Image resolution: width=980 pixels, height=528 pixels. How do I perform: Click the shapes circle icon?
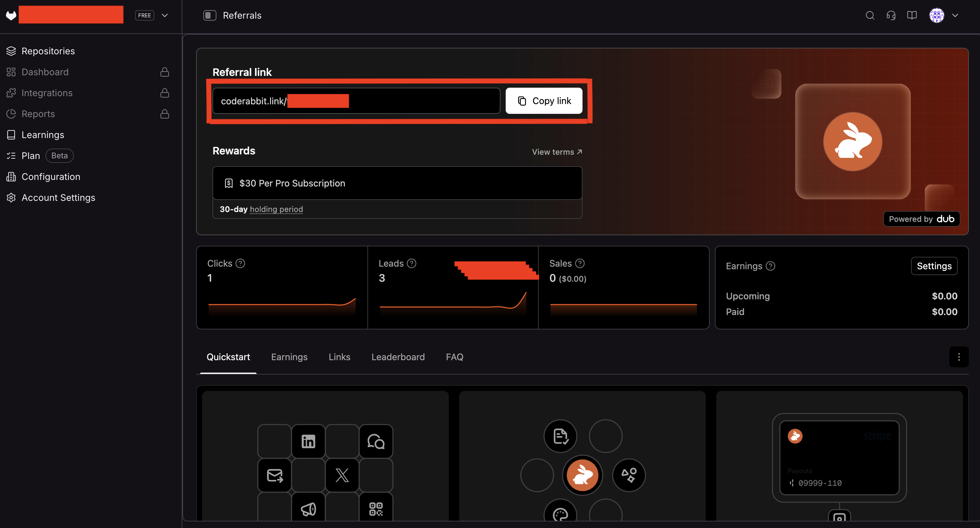coord(629,475)
